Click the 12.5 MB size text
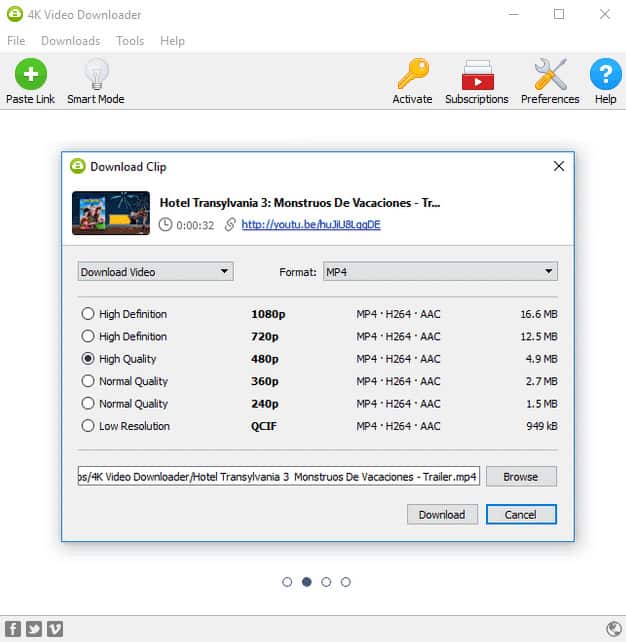The width and height of the screenshot is (626, 642). [x=539, y=336]
